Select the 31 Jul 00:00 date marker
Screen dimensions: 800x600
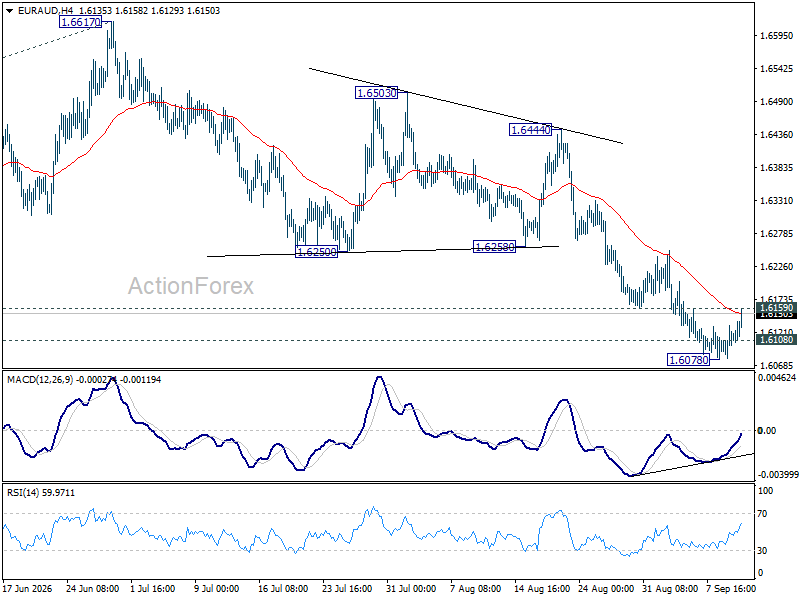[411, 589]
